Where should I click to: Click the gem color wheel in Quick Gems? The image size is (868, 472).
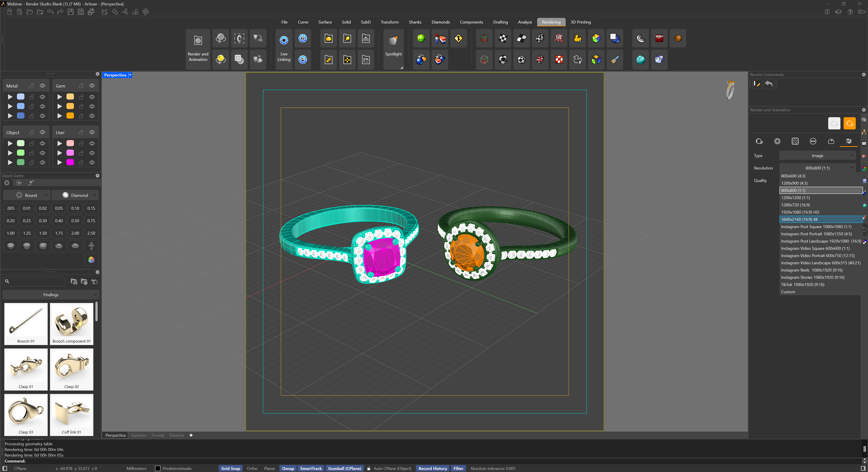[91, 260]
